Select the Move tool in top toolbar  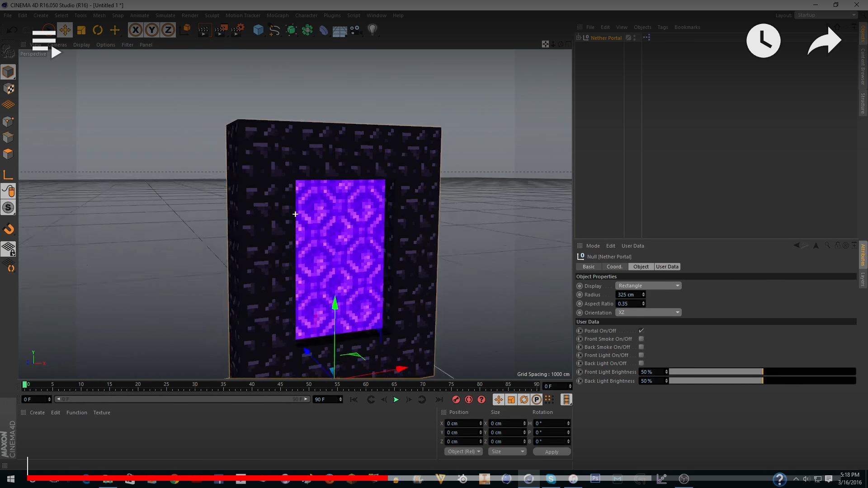(x=65, y=30)
